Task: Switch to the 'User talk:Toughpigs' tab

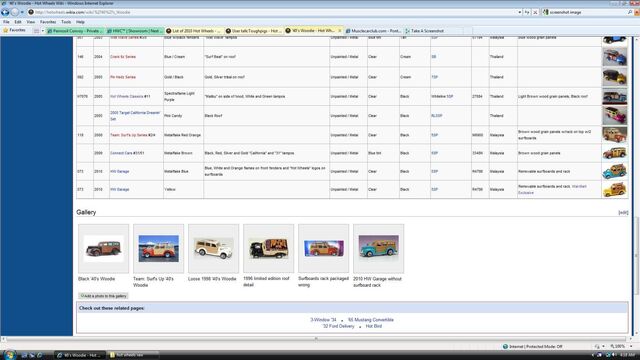Action: pyautogui.click(x=254, y=31)
